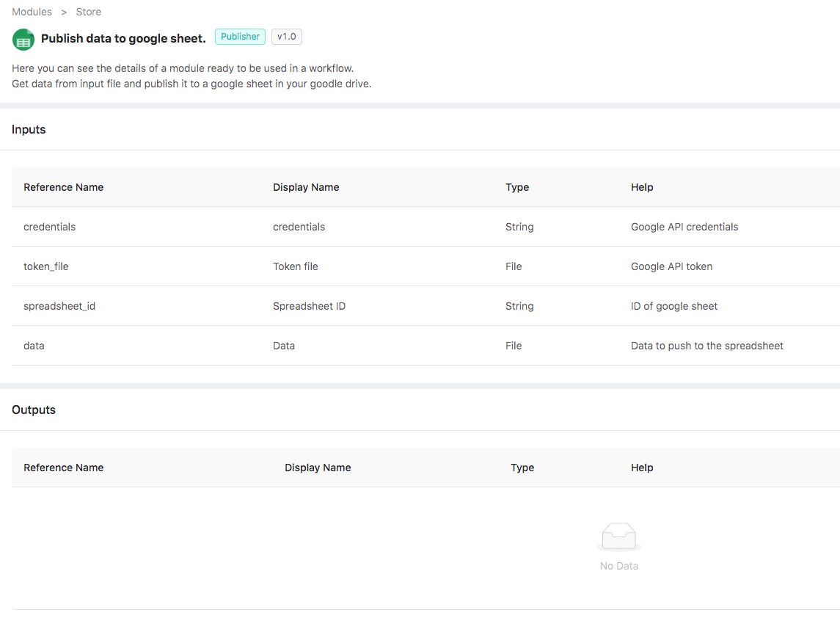
Task: Toggle the Outputs section visibility
Action: click(34, 410)
